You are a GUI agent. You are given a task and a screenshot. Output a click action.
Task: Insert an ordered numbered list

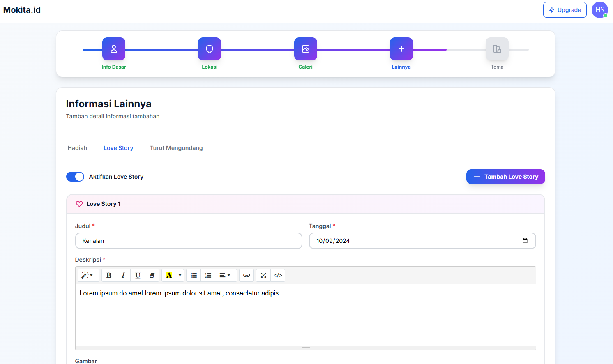pyautogui.click(x=208, y=275)
